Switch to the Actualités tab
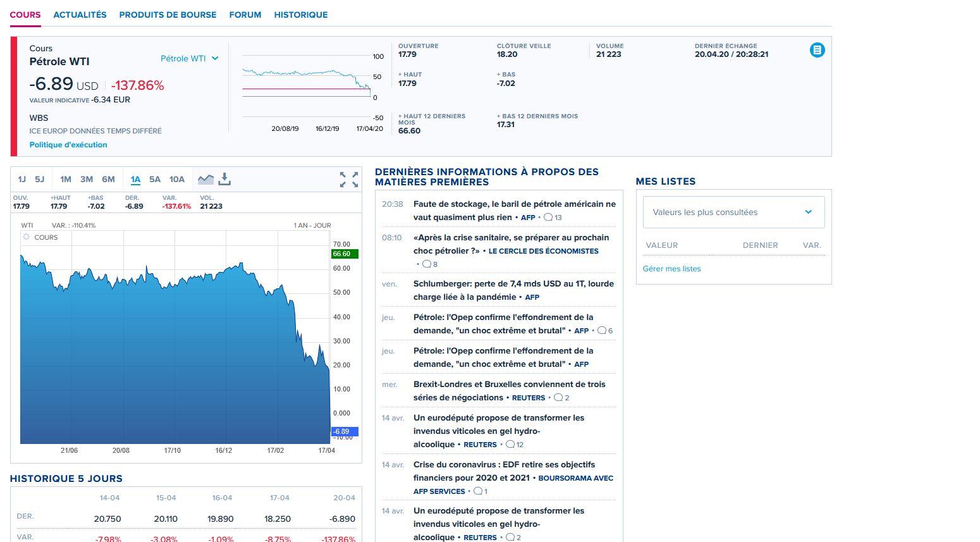This screenshot has height=542, width=980. pos(80,15)
